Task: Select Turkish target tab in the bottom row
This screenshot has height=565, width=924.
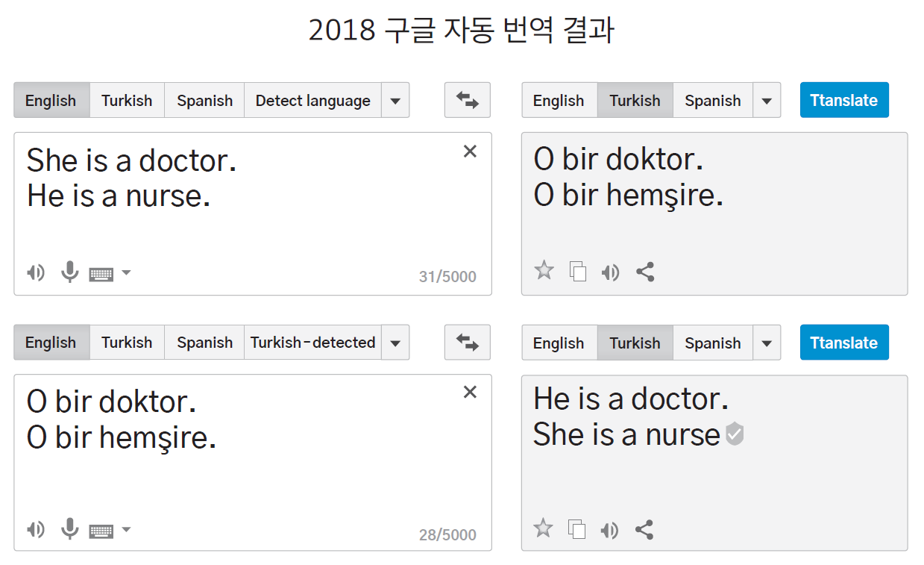Action: 635,343
